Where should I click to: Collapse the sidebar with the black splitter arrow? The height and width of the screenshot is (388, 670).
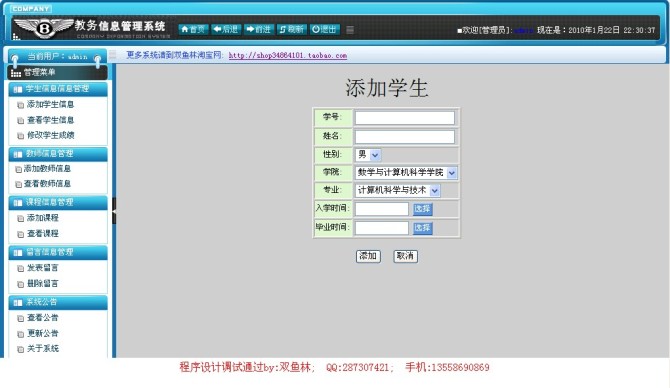pos(114,211)
